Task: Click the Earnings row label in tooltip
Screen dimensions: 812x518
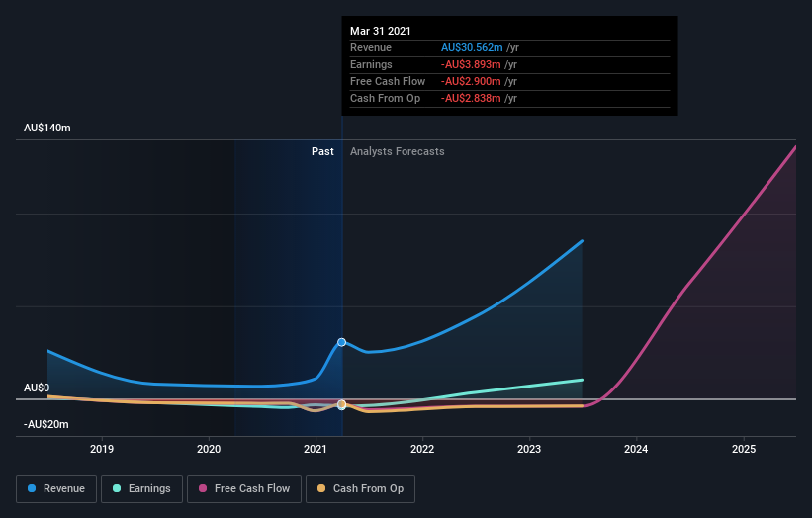Action: pos(371,64)
